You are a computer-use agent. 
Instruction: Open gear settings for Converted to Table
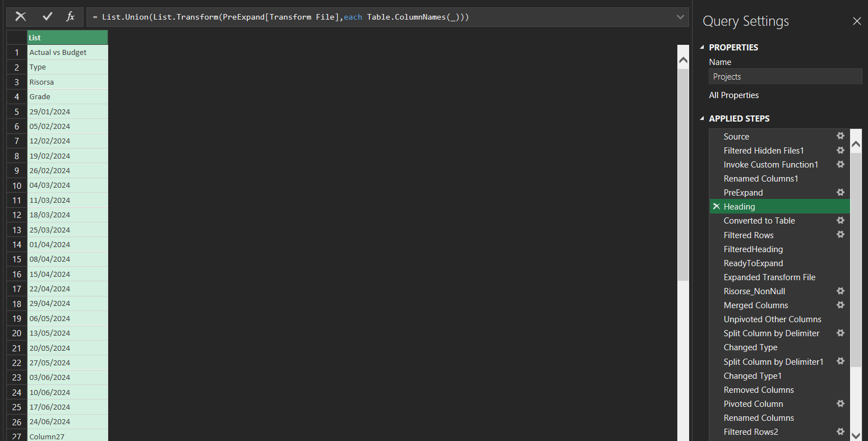point(841,220)
